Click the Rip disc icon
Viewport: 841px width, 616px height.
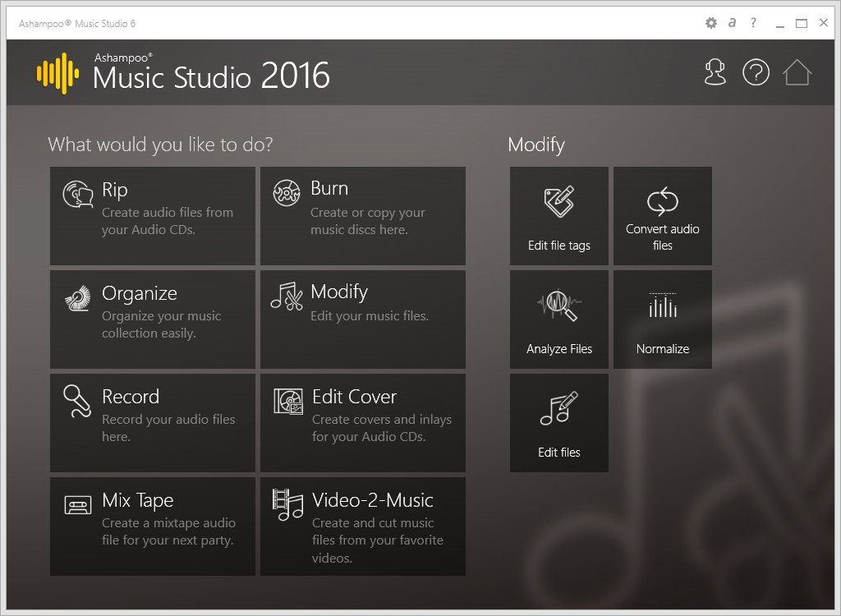[78, 194]
